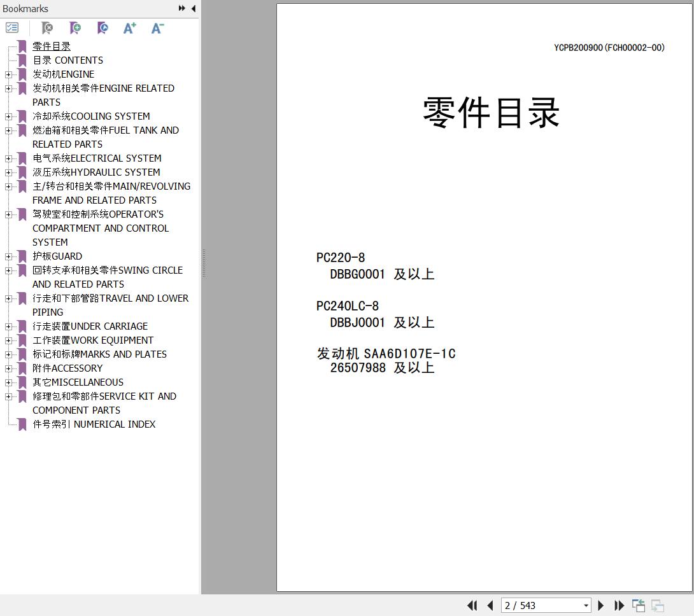Select the 护板GUARD bookmark text
Viewport: 694px width, 616px height.
57,256
